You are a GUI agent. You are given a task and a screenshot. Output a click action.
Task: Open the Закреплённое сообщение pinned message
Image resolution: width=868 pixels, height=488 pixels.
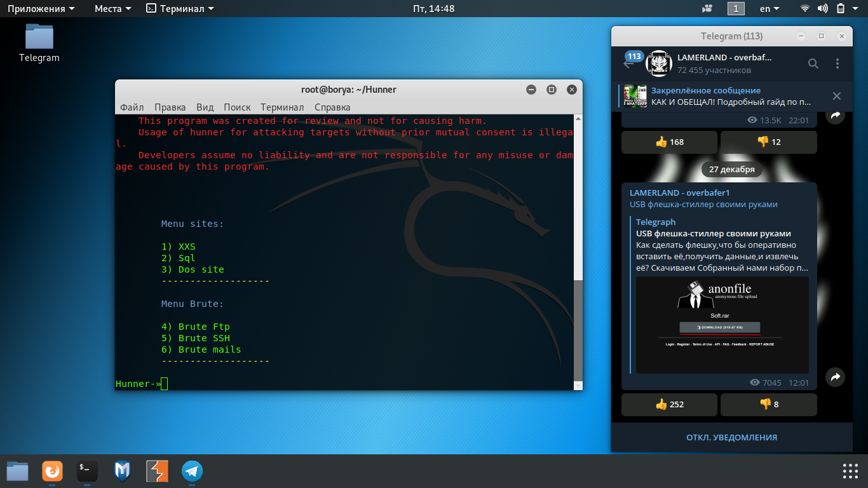pyautogui.click(x=731, y=96)
